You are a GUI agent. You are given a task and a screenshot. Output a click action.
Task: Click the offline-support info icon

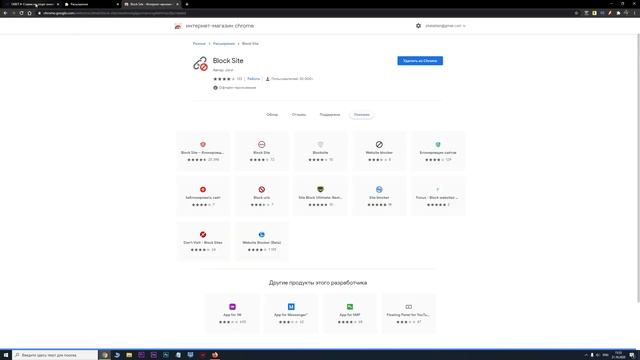pos(215,88)
